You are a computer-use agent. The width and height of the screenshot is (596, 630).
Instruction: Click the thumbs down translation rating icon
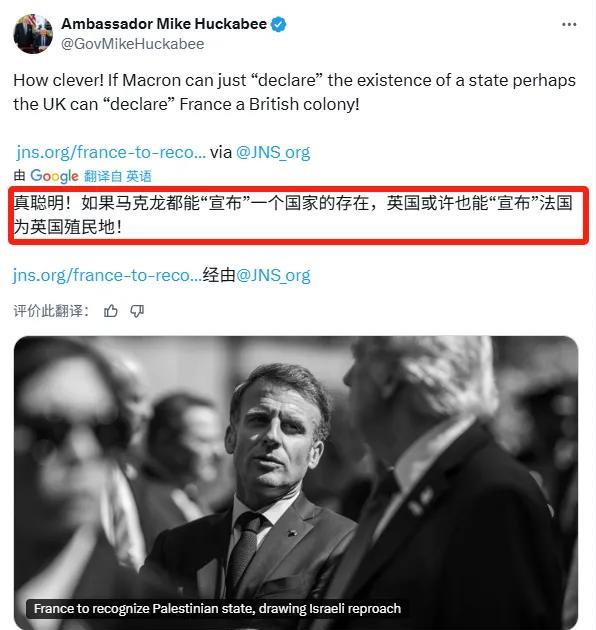pyautogui.click(x=137, y=311)
